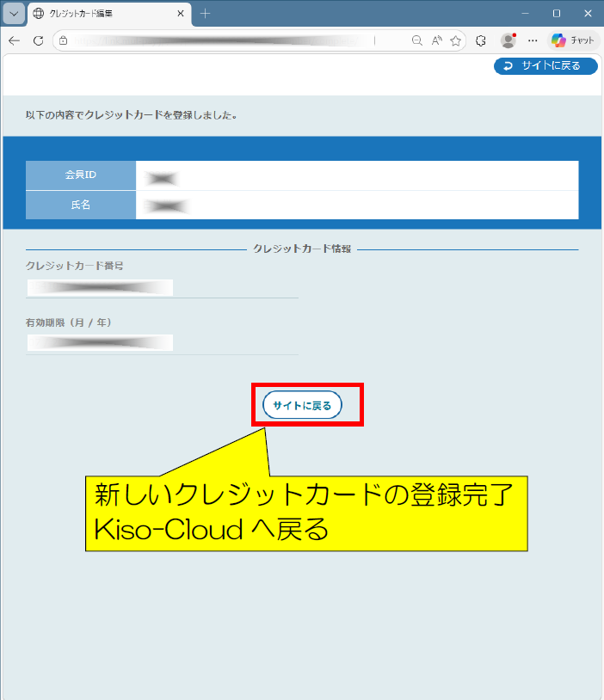Open a new tab with plus button
This screenshot has width=604, height=700.
205,14
